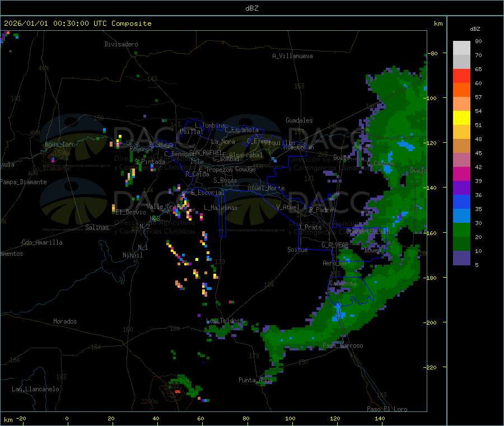Click the '80' value atop the legend scale
504x426 pixels.
point(478,41)
